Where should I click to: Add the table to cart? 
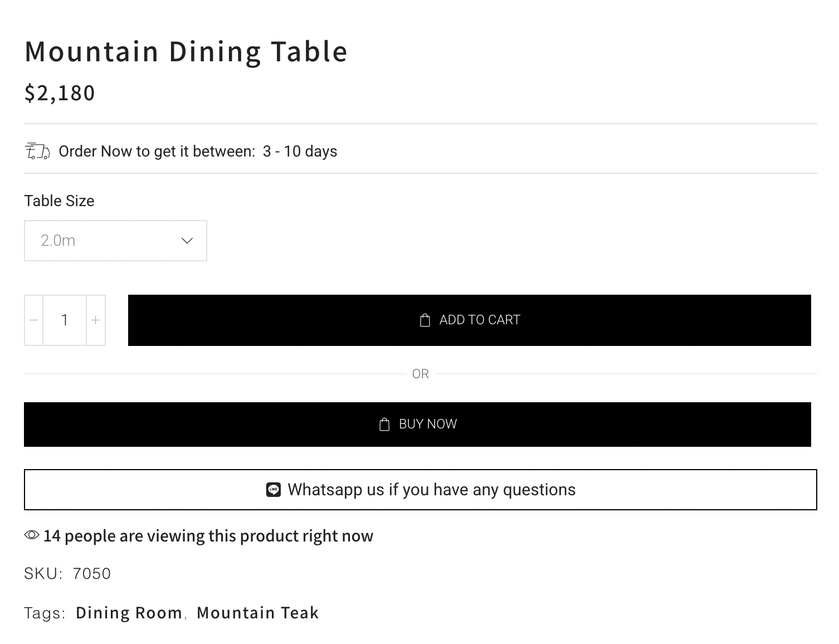click(x=470, y=320)
